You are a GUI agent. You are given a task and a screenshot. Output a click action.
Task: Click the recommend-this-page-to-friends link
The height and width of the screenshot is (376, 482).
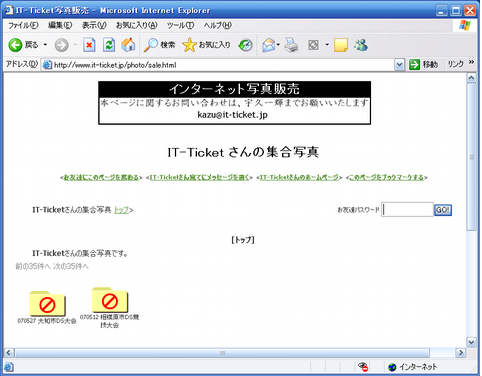101,177
